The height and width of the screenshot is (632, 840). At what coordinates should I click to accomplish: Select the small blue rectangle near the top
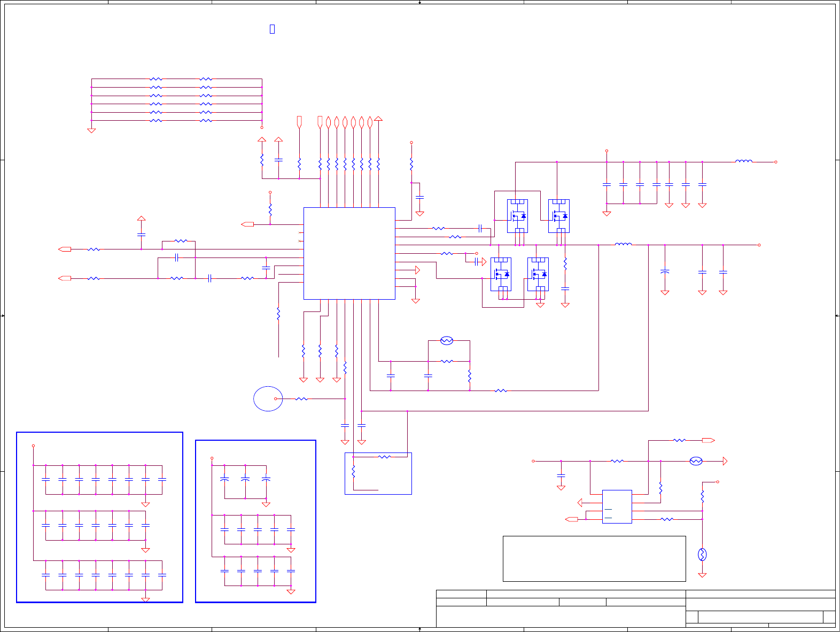coord(272,29)
